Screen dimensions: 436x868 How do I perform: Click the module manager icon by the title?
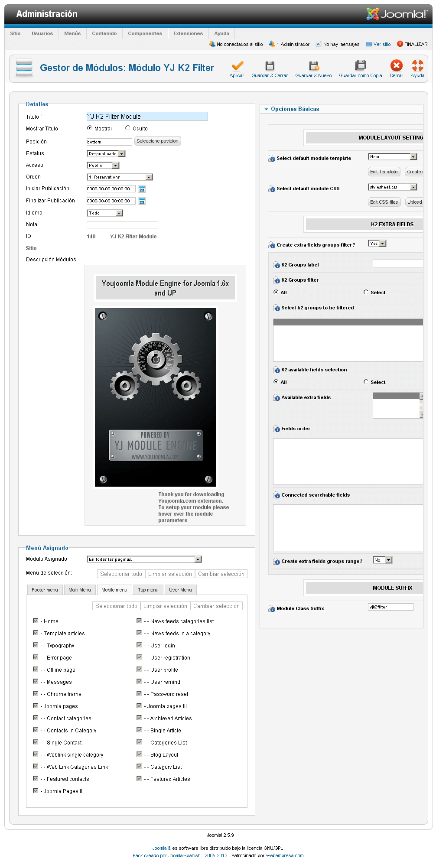point(24,68)
